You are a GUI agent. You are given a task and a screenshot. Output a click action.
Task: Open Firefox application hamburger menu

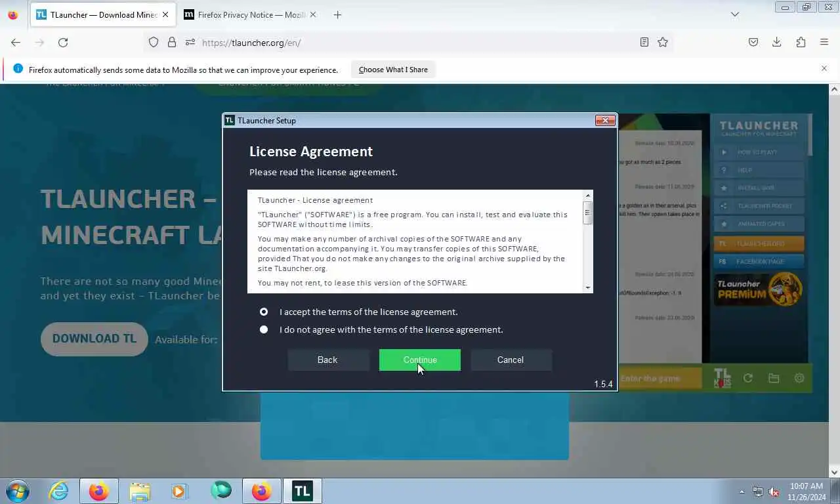[824, 42]
